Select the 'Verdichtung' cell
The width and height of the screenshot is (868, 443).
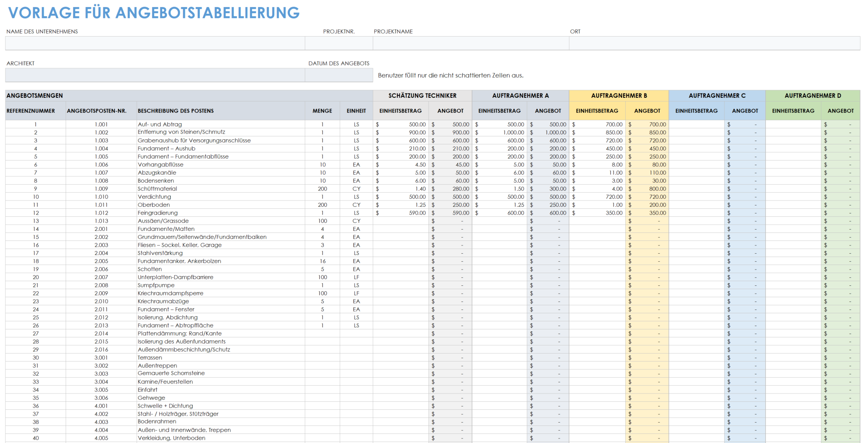click(221, 197)
